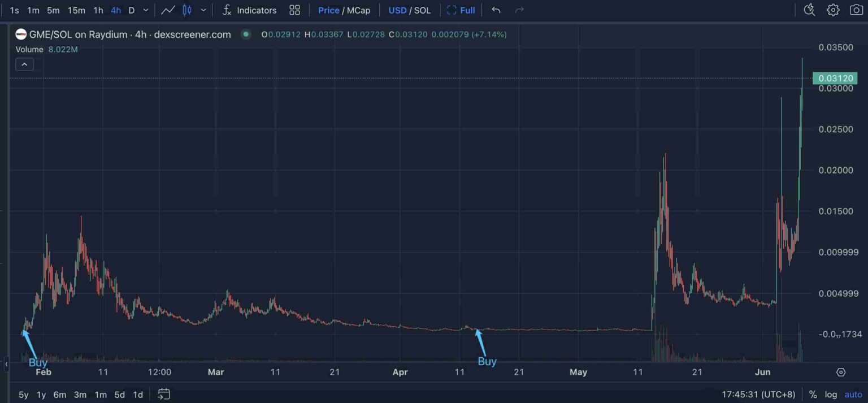Collapse the Volume legend with the up chevron
Image resolution: width=868 pixels, height=403 pixels.
(24, 64)
